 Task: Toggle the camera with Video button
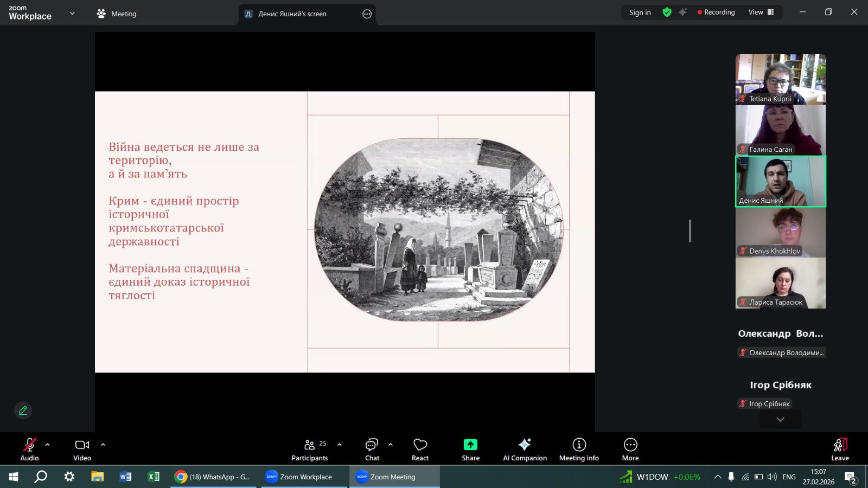[82, 445]
